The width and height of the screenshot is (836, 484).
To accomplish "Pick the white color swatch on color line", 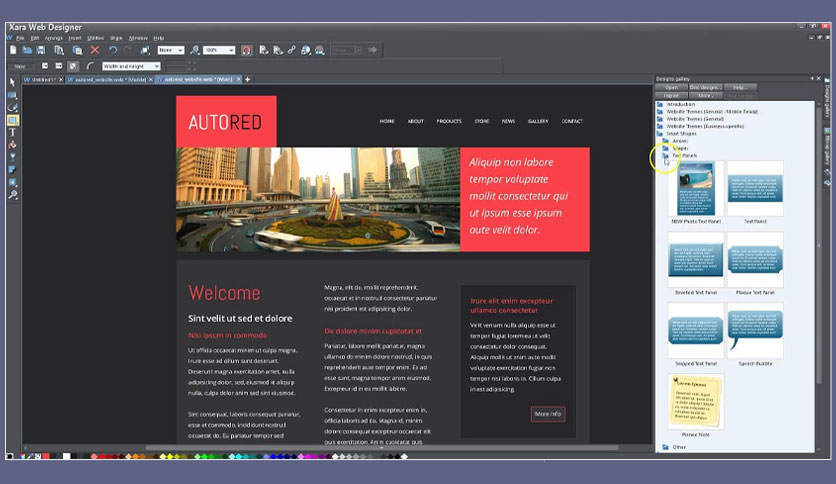I will (67, 456).
